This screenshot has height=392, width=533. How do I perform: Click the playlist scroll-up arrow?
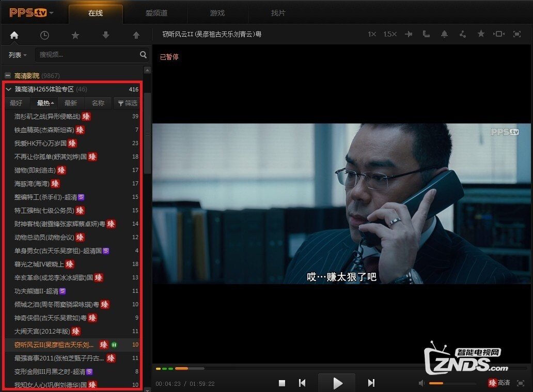tap(147, 70)
